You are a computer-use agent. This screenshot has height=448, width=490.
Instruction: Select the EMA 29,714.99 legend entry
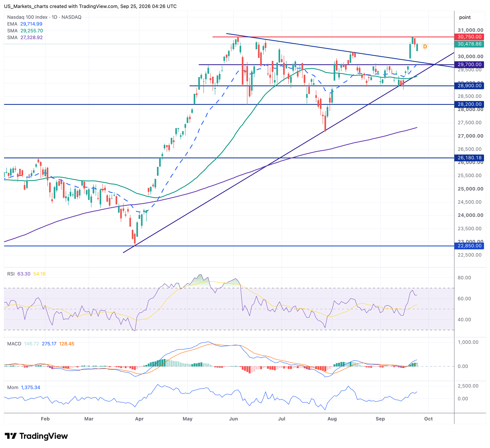tap(25, 24)
